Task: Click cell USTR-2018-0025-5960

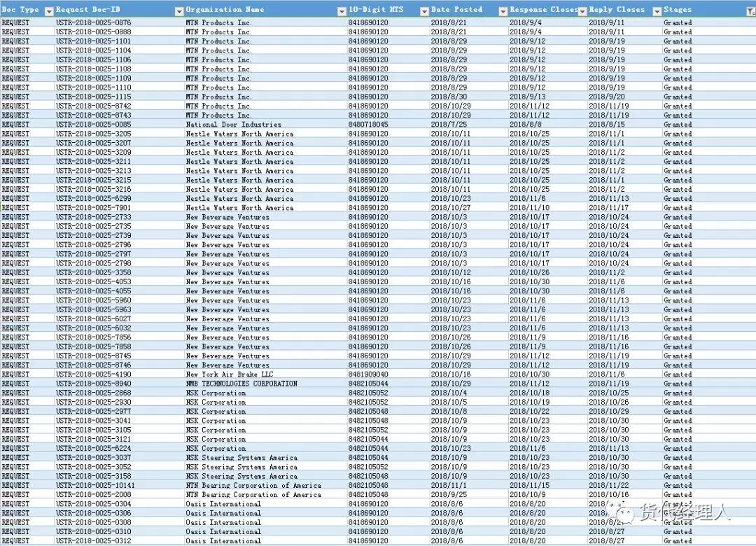Action: click(x=94, y=300)
